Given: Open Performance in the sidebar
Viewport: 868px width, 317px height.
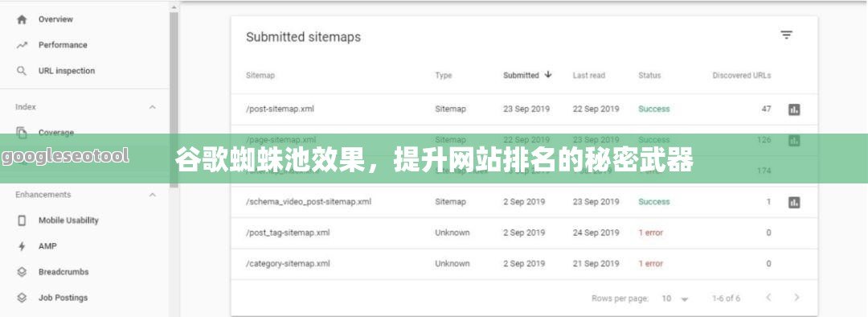Looking at the screenshot, I should [63, 45].
